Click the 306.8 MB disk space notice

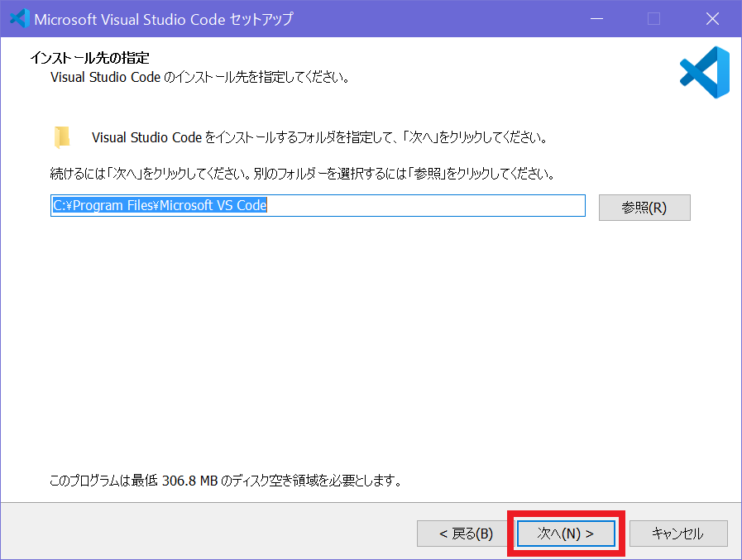pyautogui.click(x=225, y=481)
